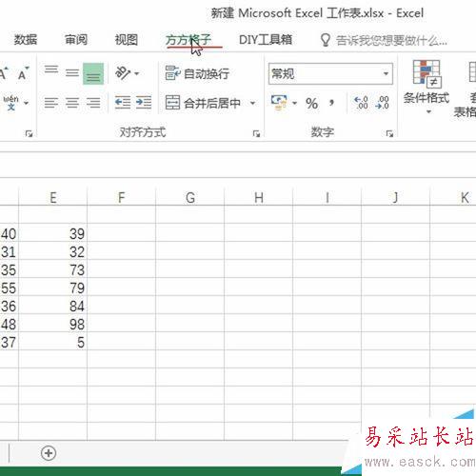Toggle 自动换行 wrap text
Viewport: 476px width, 476px height.
tap(197, 73)
